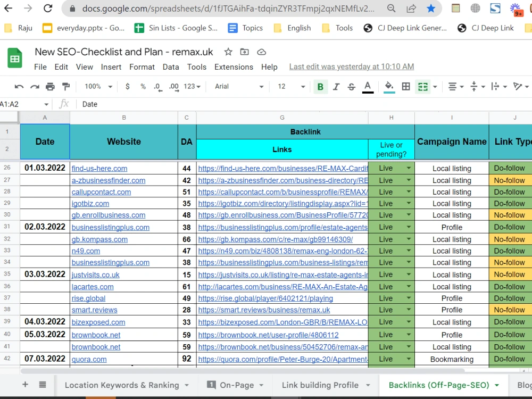This screenshot has height=399, width=532.
Task: Open the Help menu
Action: point(269,67)
